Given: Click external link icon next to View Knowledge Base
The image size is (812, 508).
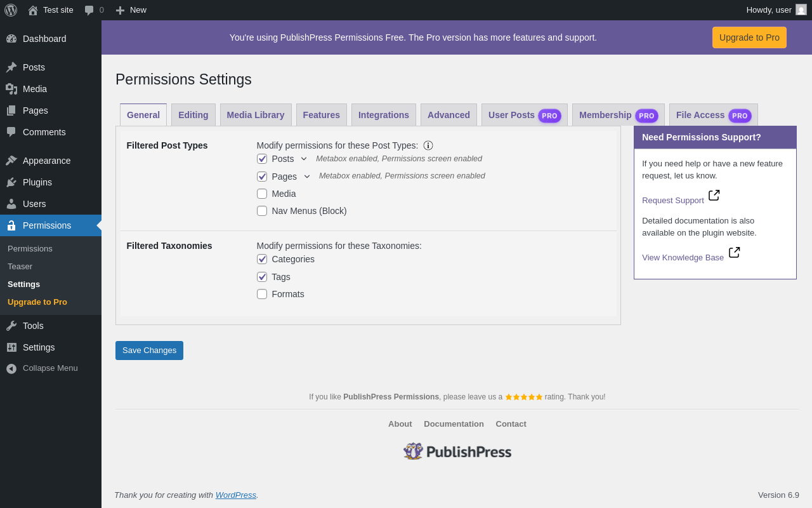Looking at the screenshot, I should pyautogui.click(x=735, y=252).
